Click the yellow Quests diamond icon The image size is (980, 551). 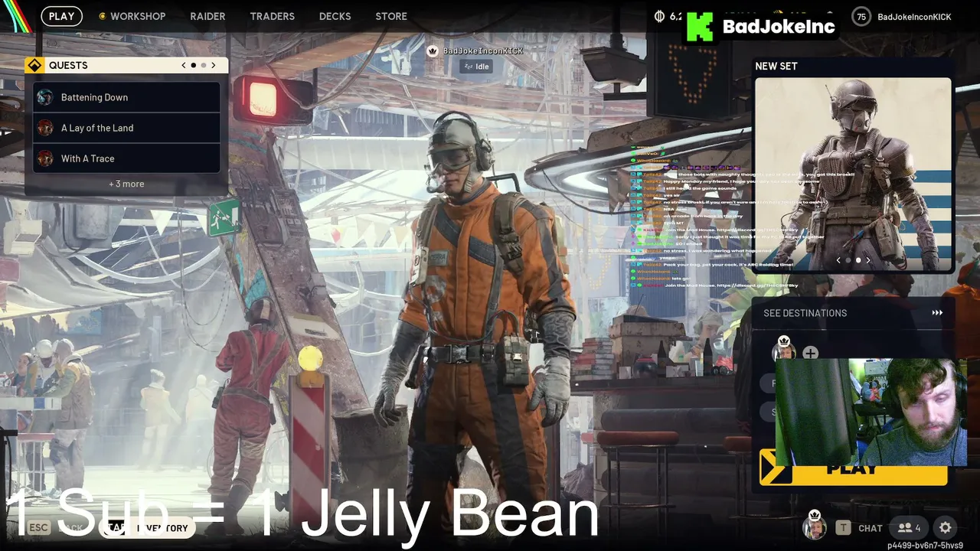[34, 65]
